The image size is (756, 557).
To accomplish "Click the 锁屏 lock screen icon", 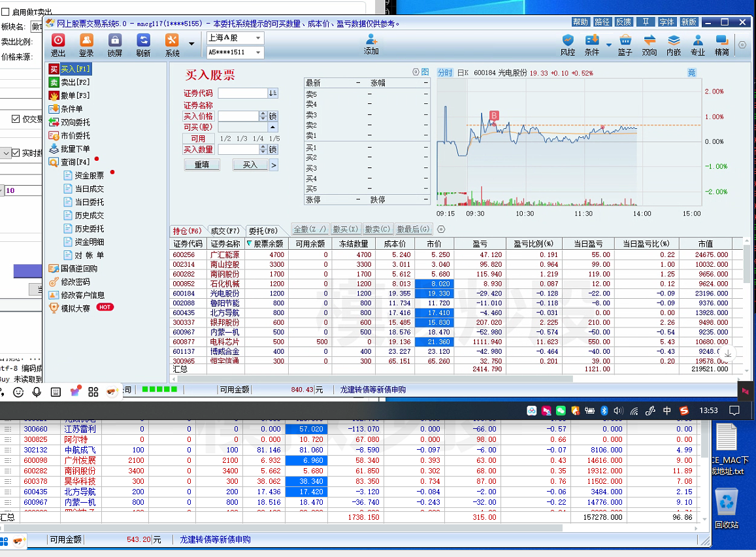I will click(115, 44).
